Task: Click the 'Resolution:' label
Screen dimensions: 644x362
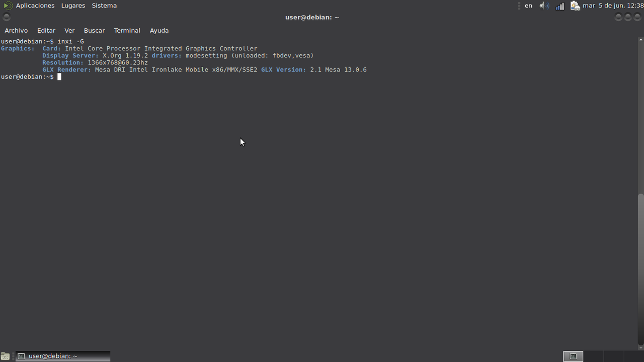Action: tap(63, 63)
